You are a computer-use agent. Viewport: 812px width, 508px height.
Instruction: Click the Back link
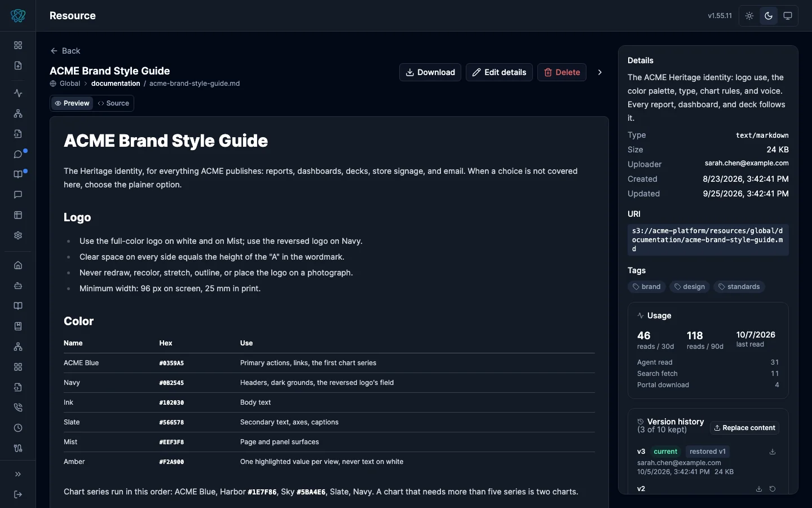point(65,51)
